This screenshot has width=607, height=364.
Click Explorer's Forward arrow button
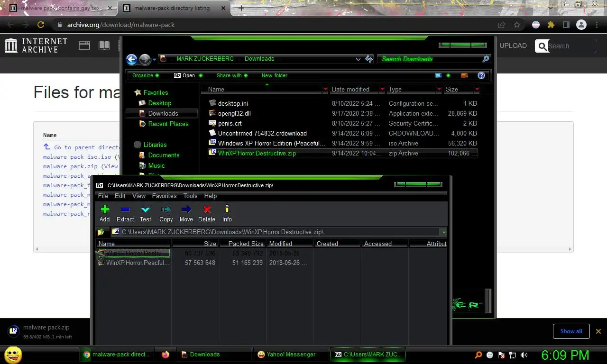pos(145,59)
